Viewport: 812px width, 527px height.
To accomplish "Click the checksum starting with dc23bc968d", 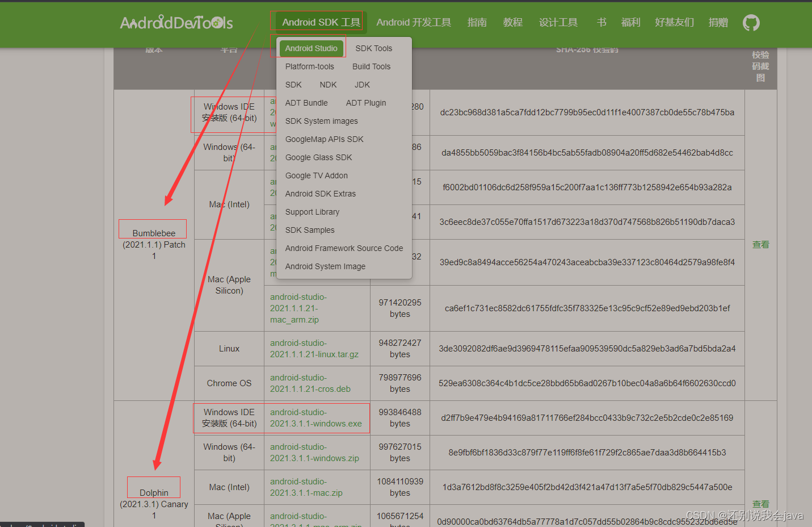I will point(587,112).
